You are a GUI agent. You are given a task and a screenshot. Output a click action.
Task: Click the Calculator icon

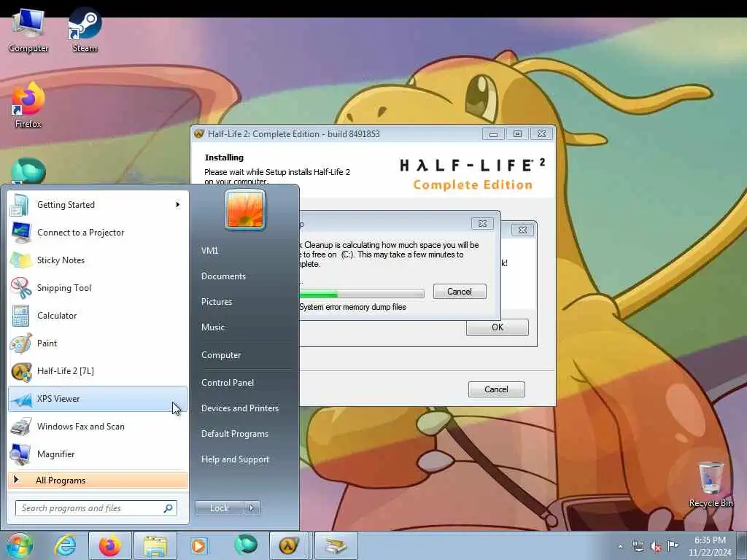pyautogui.click(x=20, y=316)
